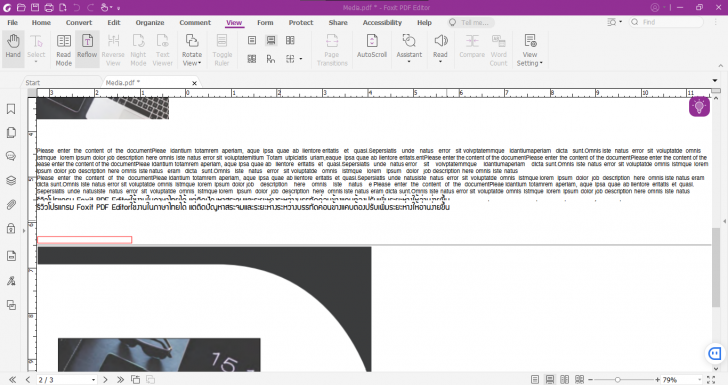Screen dimensions: 728x385
Task: Switch to the Protect tab
Action: (x=301, y=22)
